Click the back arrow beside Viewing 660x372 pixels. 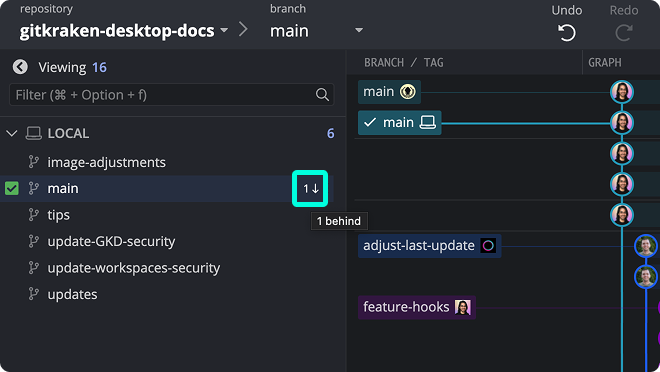pos(20,67)
